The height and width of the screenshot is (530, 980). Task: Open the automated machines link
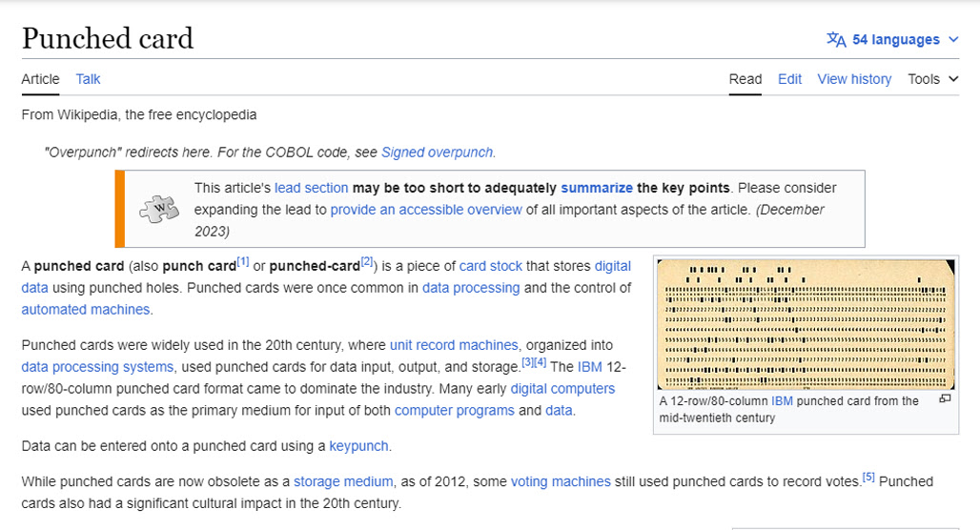[86, 310]
